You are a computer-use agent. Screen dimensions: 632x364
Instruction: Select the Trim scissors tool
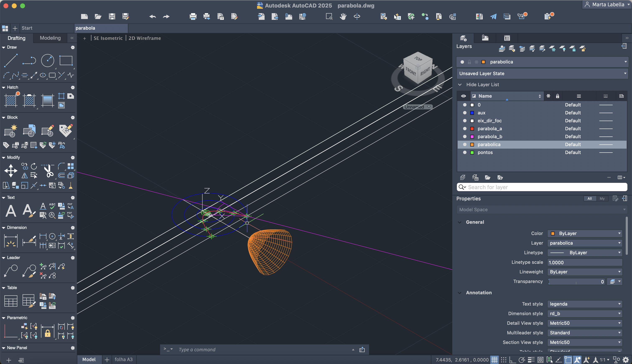48,171
